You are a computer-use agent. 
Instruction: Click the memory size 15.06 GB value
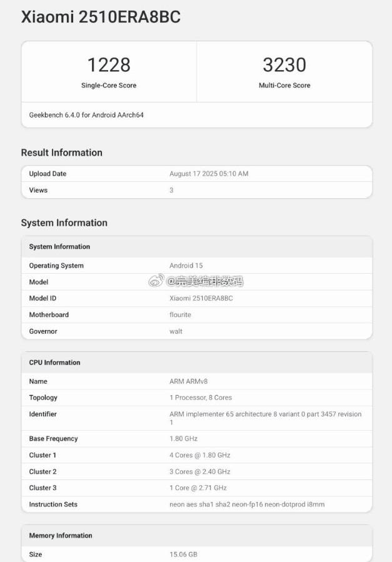click(184, 554)
